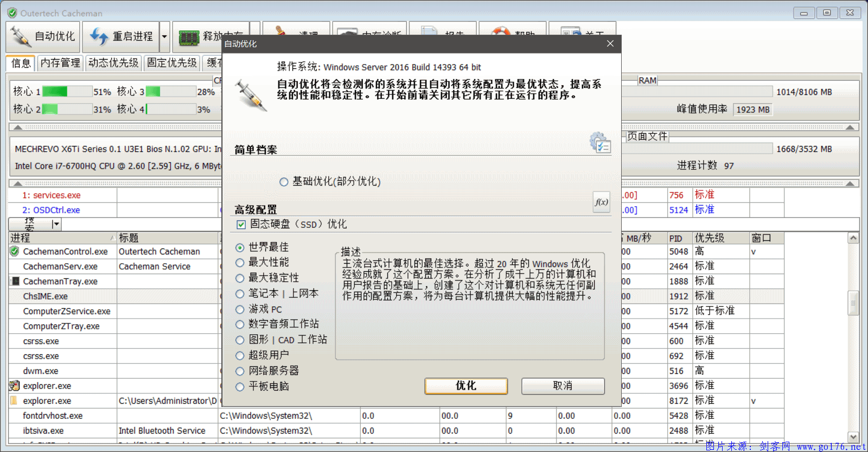
Task: Collapse the RAM panel using right-side arrow
Action: pyautogui.click(x=850, y=127)
